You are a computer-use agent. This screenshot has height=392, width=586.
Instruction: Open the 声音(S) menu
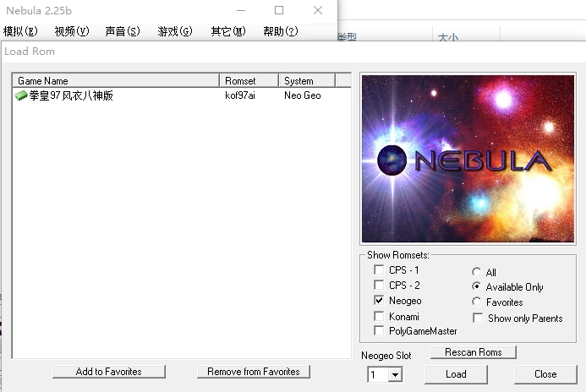tap(123, 31)
